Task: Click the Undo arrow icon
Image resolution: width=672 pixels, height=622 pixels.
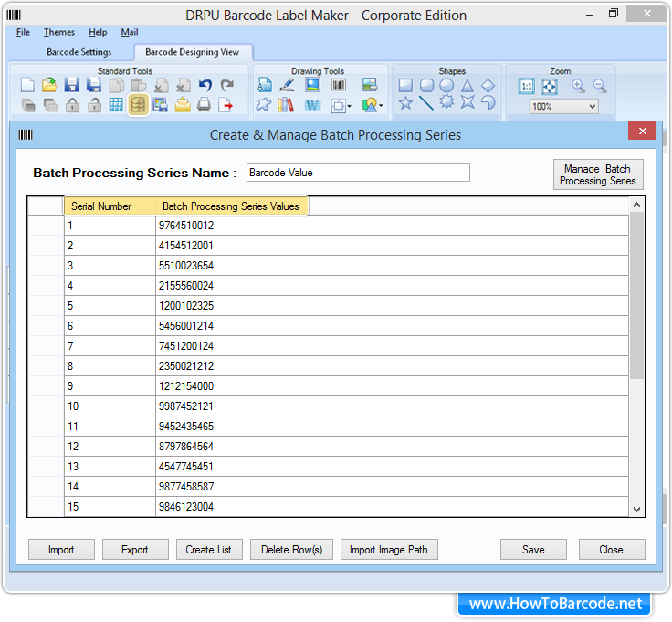Action: coord(205,85)
